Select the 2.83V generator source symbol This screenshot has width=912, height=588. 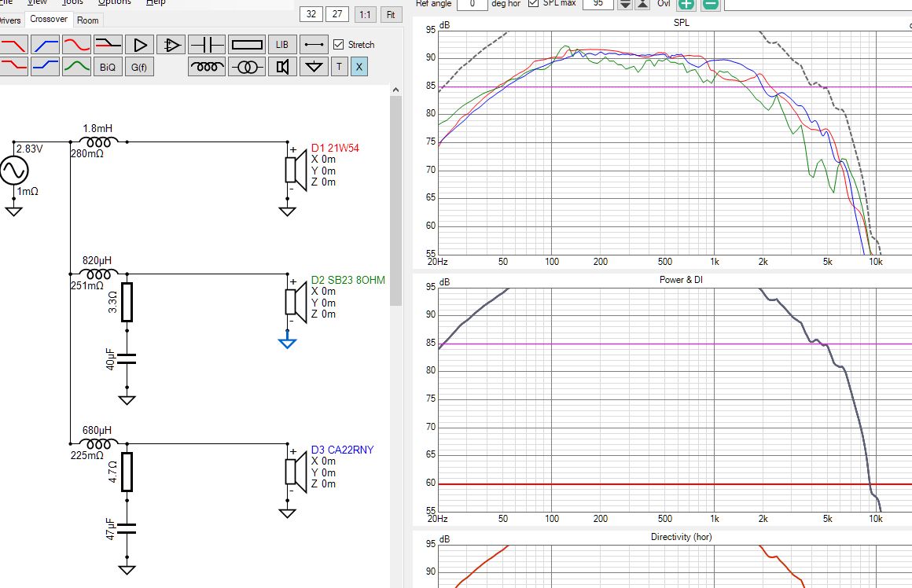pyautogui.click(x=13, y=171)
